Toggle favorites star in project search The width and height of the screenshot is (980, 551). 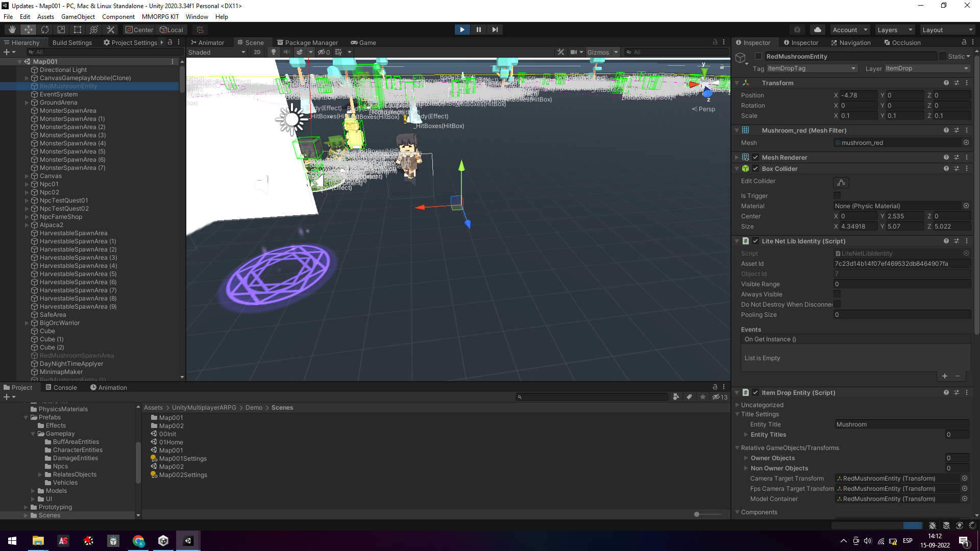point(703,397)
